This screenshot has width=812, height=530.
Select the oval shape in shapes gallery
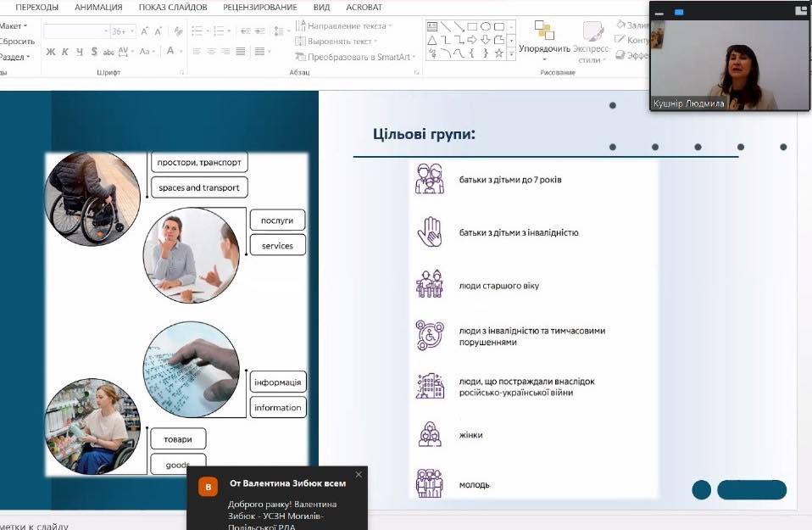[487, 26]
